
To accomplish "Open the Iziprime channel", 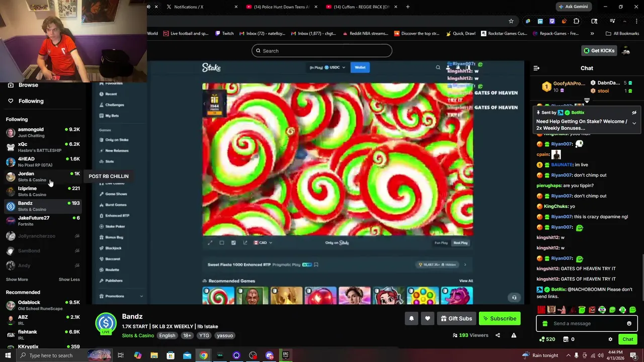I will (43, 191).
